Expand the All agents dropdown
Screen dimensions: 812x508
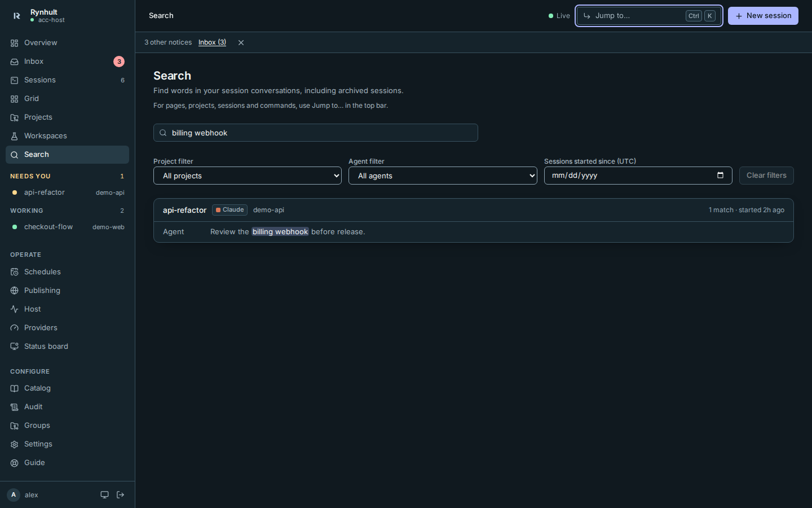click(x=443, y=176)
